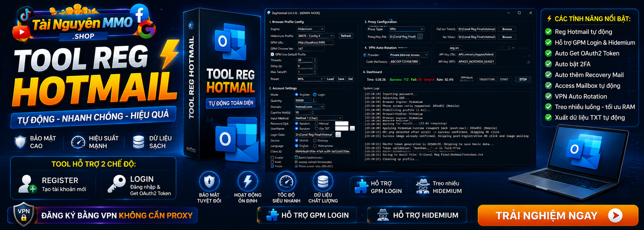Click the Quantity value field showing 99999
Viewport: 644px width, 230px height.
pos(303,100)
